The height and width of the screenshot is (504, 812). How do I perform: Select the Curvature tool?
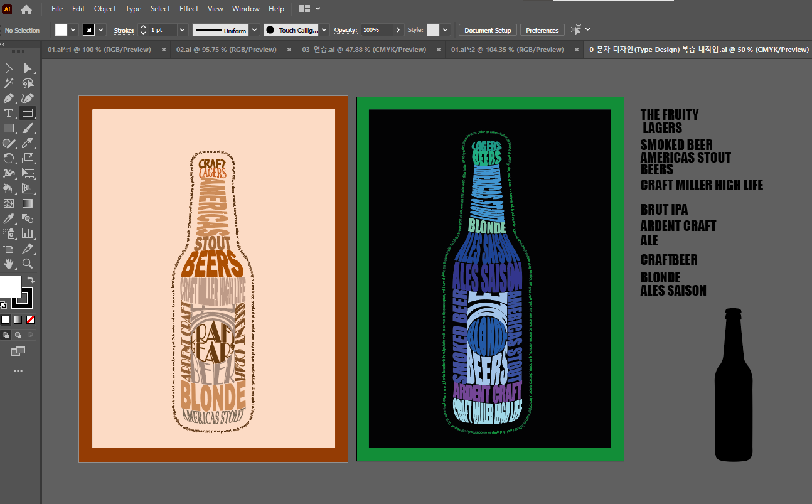28,98
